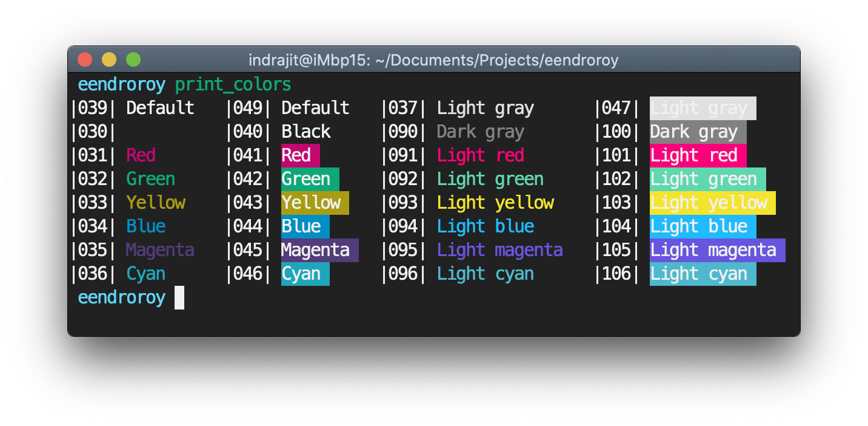
Task: Click the Light green text beside code 092
Action: tap(490, 179)
